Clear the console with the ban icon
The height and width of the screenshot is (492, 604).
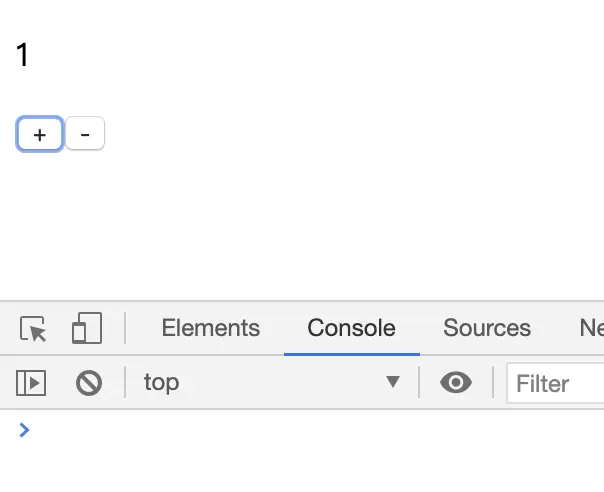point(89,382)
